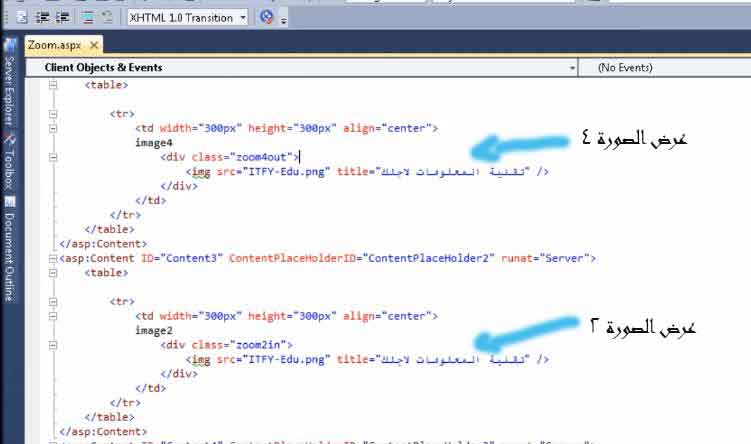Close the Zoom.aspx tab
This screenshot has width=751, height=444.
click(94, 45)
